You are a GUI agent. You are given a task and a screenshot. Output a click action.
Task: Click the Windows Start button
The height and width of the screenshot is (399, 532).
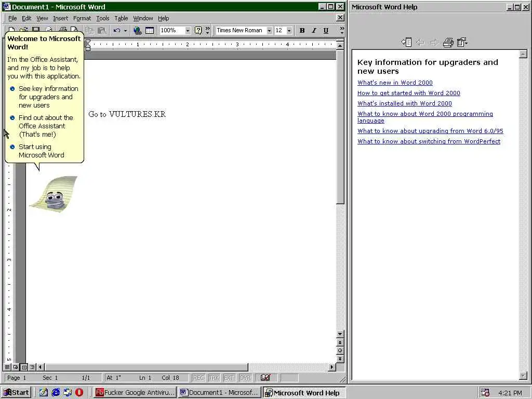[x=16, y=393]
